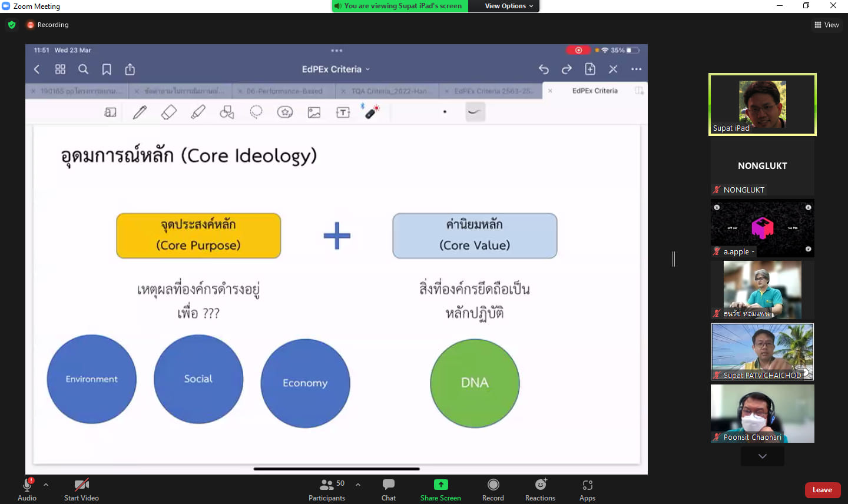Open the thumbnail grid view icon
848x504 pixels.
(x=60, y=69)
